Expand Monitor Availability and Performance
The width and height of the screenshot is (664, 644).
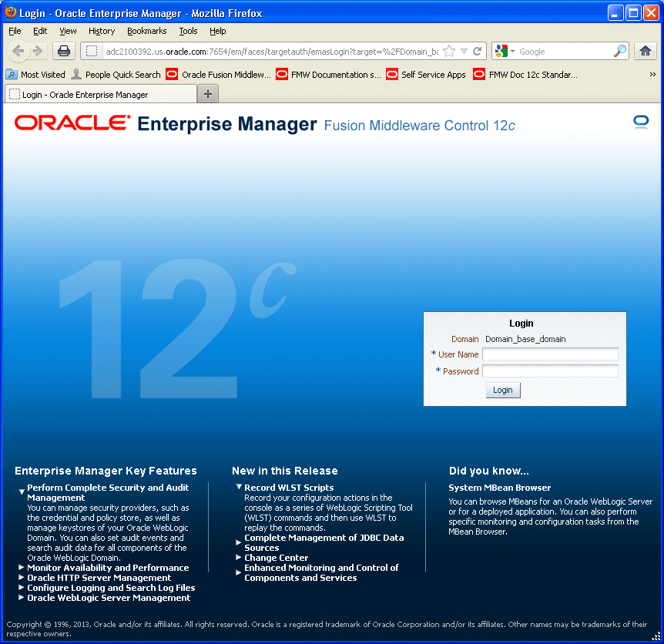[x=21, y=566]
